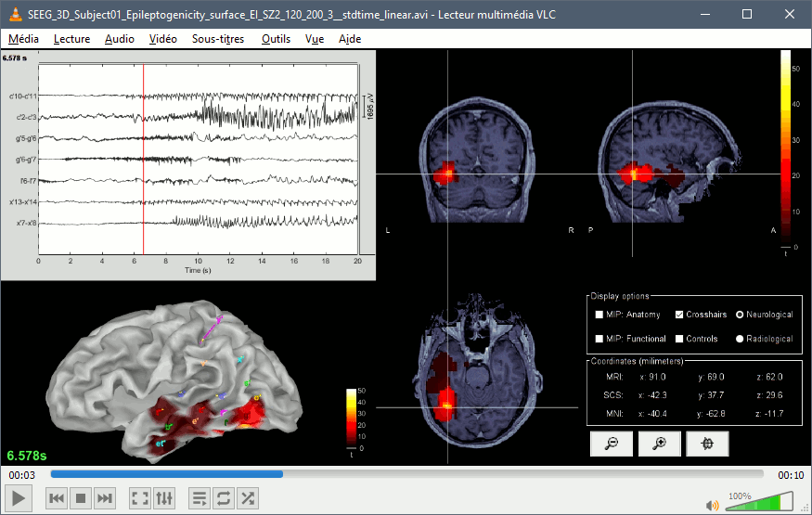Mute audio via speaker icon
812x515 pixels.
pos(713,505)
